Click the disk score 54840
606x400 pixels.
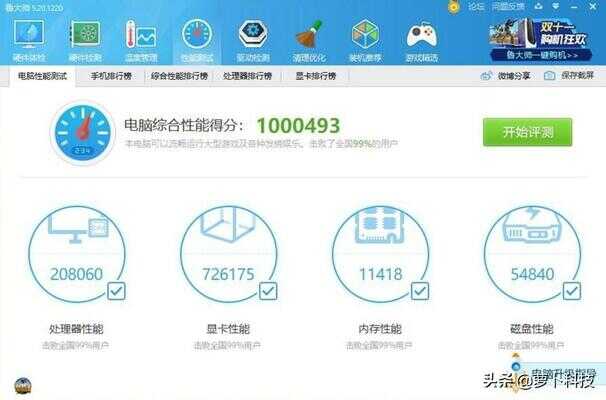click(532, 274)
